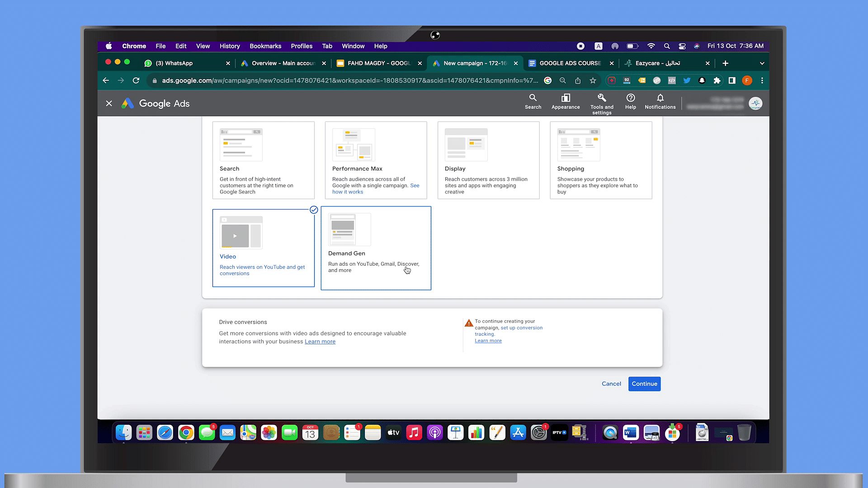Viewport: 868px width, 488px height.
Task: Open a new tab with the plus button
Action: pyautogui.click(x=725, y=63)
